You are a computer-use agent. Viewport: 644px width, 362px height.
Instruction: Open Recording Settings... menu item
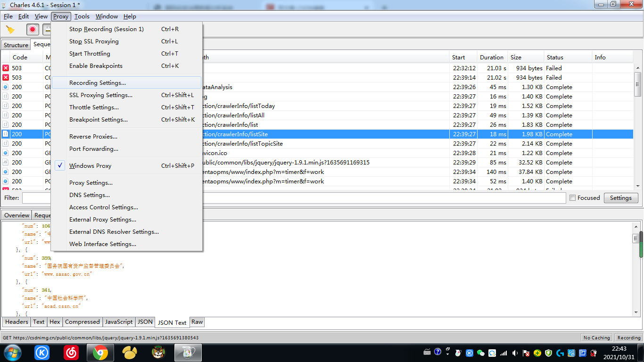[126, 83]
